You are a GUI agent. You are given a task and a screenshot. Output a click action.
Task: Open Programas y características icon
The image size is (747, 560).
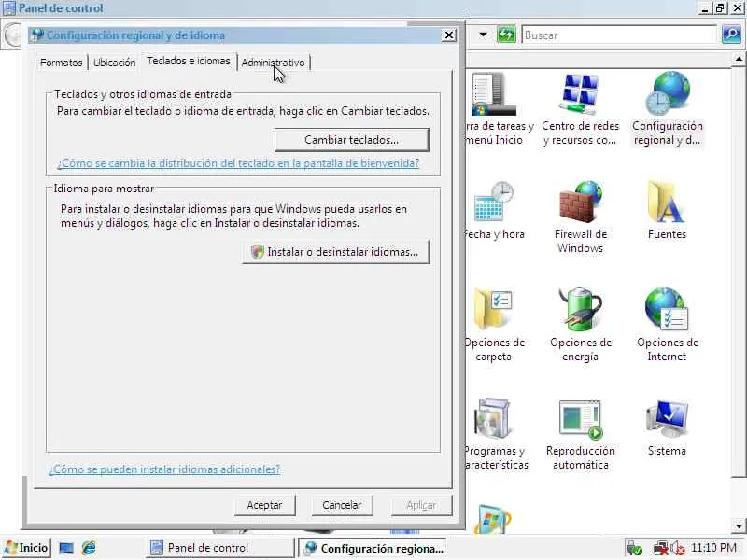tap(496, 433)
